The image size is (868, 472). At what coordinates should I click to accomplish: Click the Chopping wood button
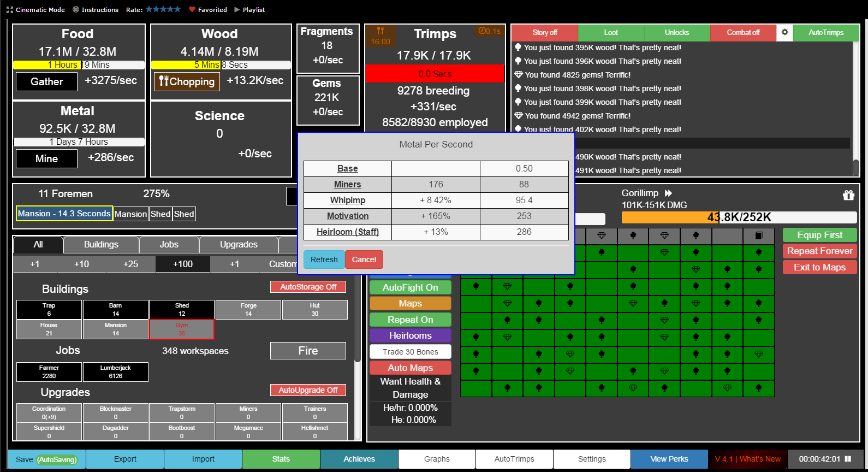(x=187, y=81)
